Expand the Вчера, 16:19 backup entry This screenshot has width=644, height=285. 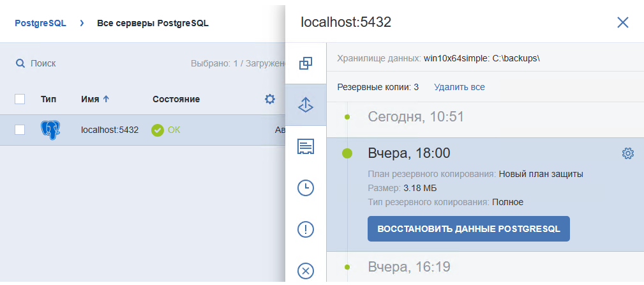409,267
